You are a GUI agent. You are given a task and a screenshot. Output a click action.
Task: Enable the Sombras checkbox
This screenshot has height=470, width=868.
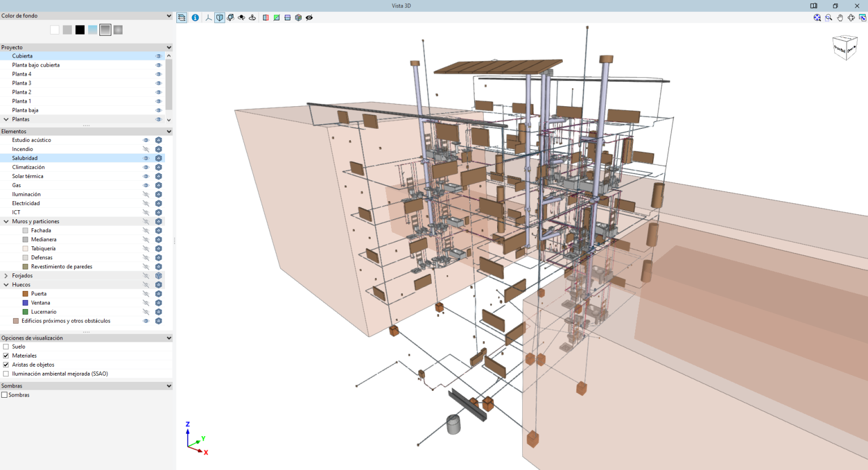click(5, 394)
